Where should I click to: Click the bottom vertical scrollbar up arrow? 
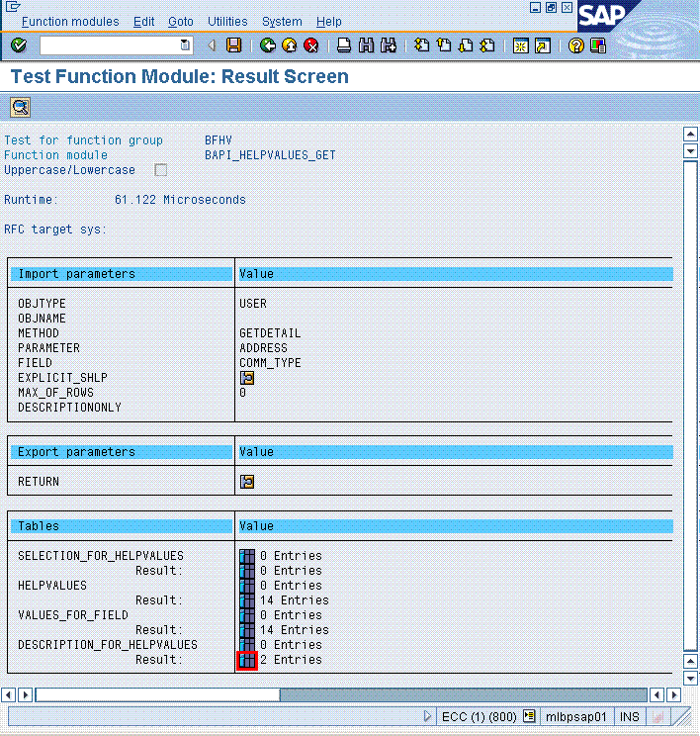tap(691, 662)
